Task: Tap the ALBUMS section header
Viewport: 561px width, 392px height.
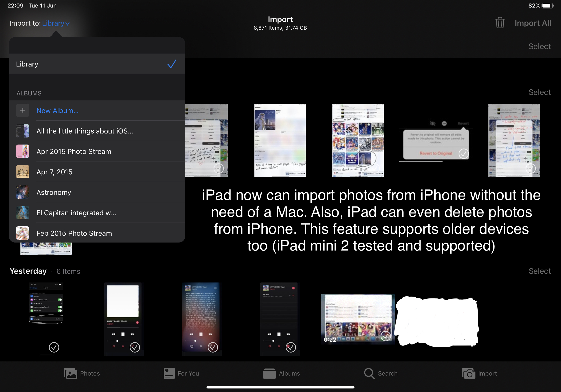Action: pos(29,93)
